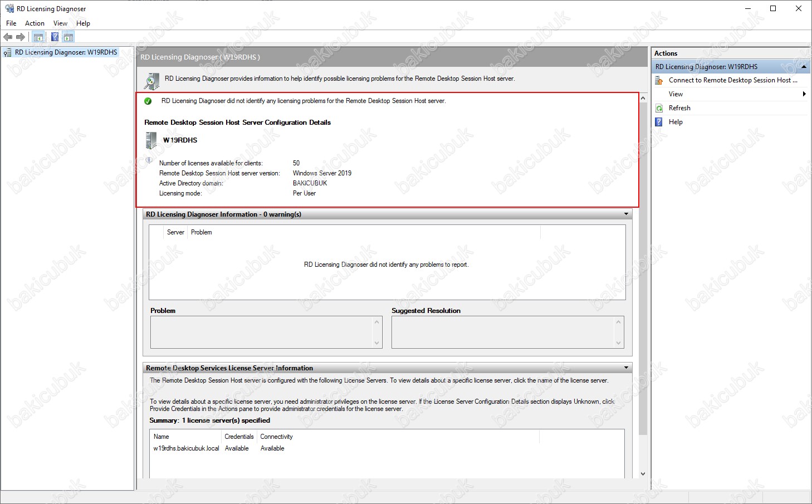Click the licenses available value 50
The width and height of the screenshot is (812, 504).
pyautogui.click(x=296, y=163)
